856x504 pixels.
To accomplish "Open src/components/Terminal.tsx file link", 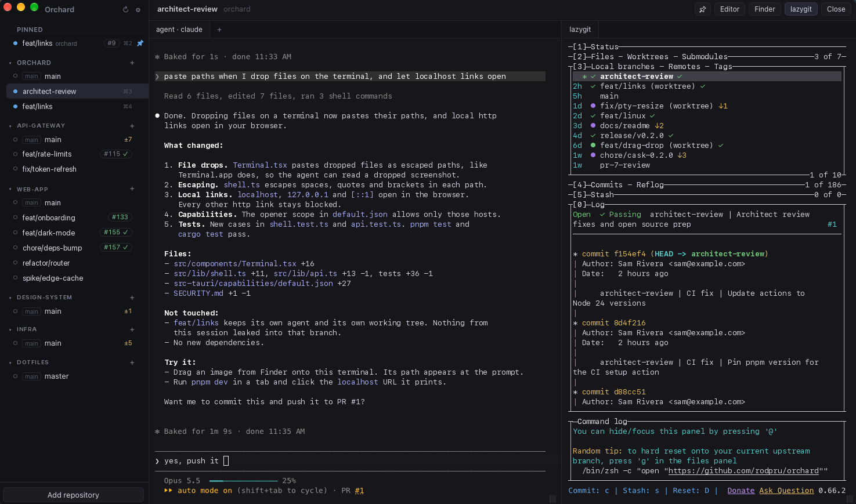I will click(235, 264).
